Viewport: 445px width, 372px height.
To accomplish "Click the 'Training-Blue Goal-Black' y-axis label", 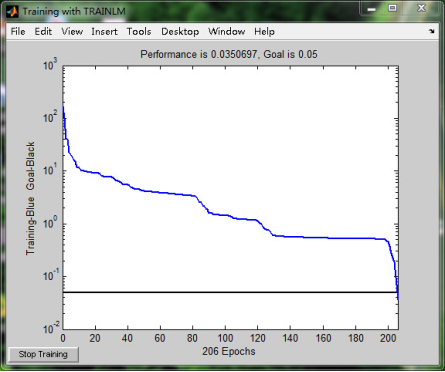I will [x=30, y=198].
